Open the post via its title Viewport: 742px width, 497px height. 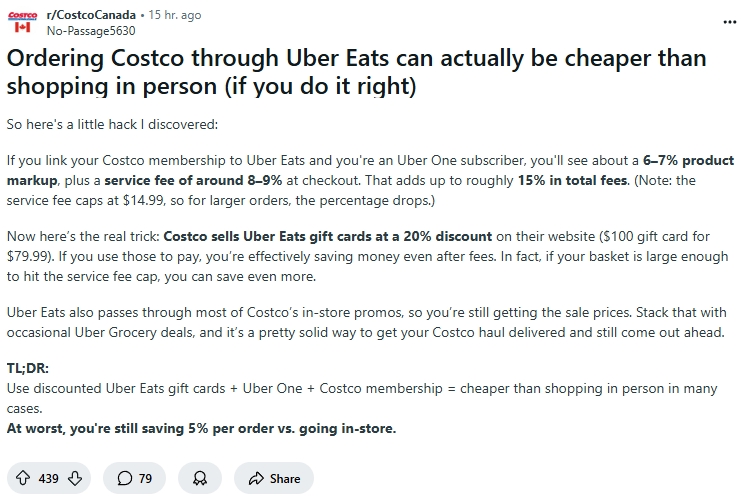(x=356, y=72)
